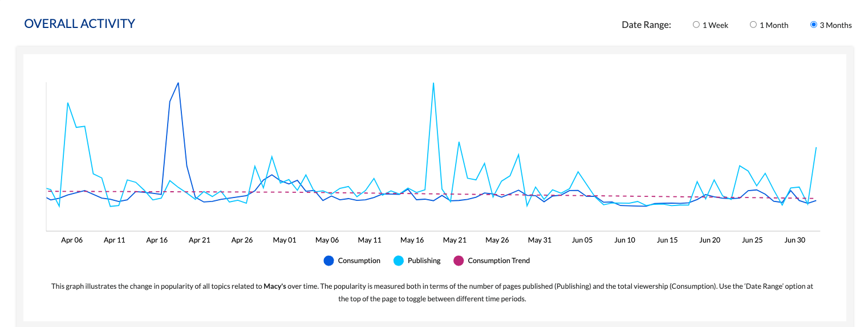
Task: Click the bold Macy's text in description
Action: pyautogui.click(x=275, y=286)
